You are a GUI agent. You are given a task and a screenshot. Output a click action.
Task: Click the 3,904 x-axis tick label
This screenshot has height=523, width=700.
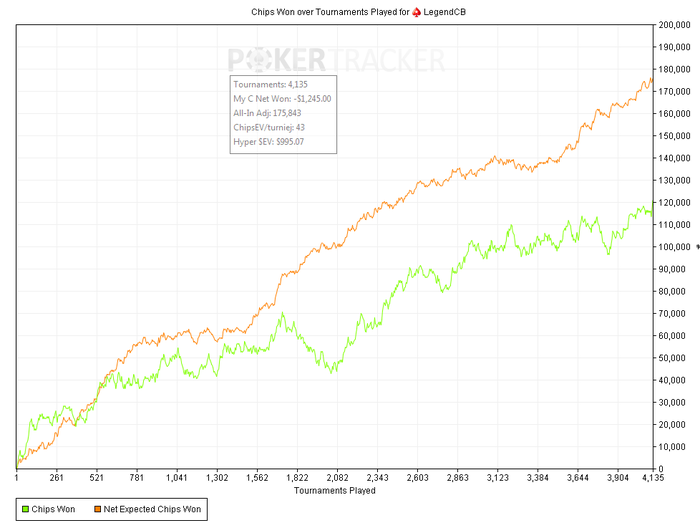click(x=618, y=478)
